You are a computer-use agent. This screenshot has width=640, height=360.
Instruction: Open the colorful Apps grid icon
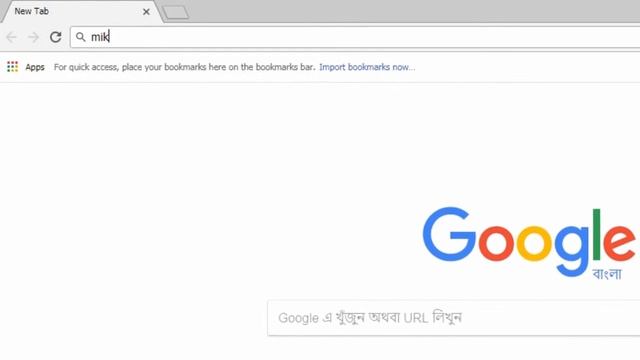[12, 67]
